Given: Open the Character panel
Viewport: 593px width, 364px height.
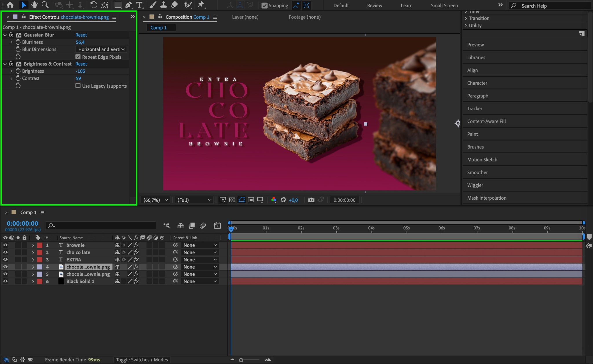Looking at the screenshot, I should (x=477, y=83).
